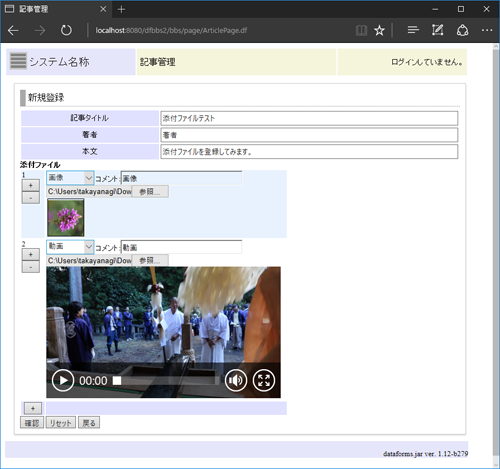The height and width of the screenshot is (469, 500).
Task: Click the 00:00 video time display
Action: [93, 381]
